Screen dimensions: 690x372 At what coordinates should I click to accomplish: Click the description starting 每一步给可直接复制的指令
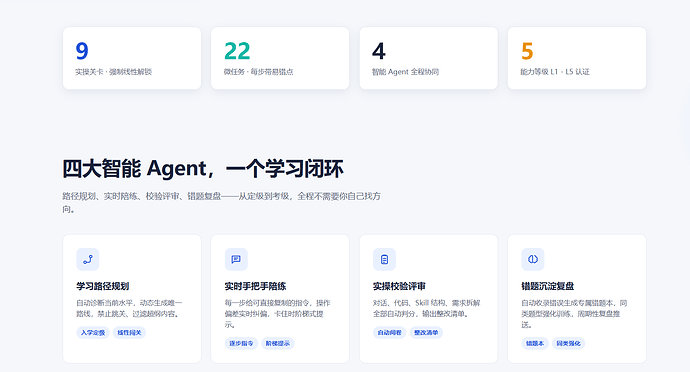click(278, 313)
